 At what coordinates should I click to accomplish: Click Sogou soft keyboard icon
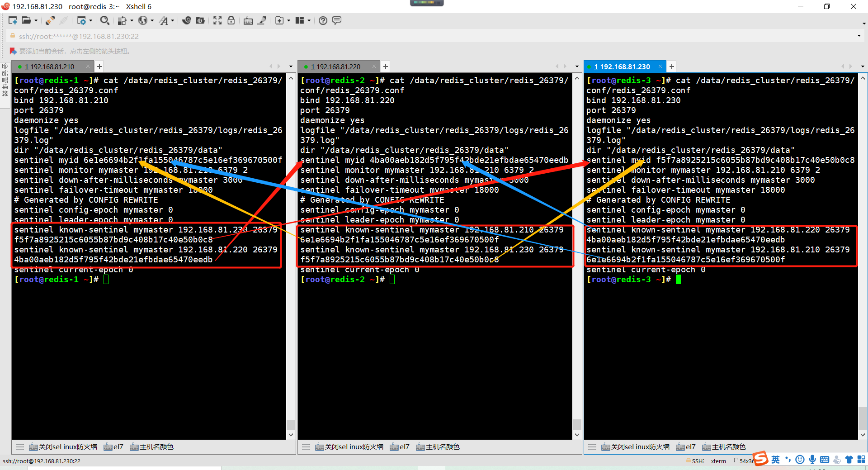pos(825,460)
